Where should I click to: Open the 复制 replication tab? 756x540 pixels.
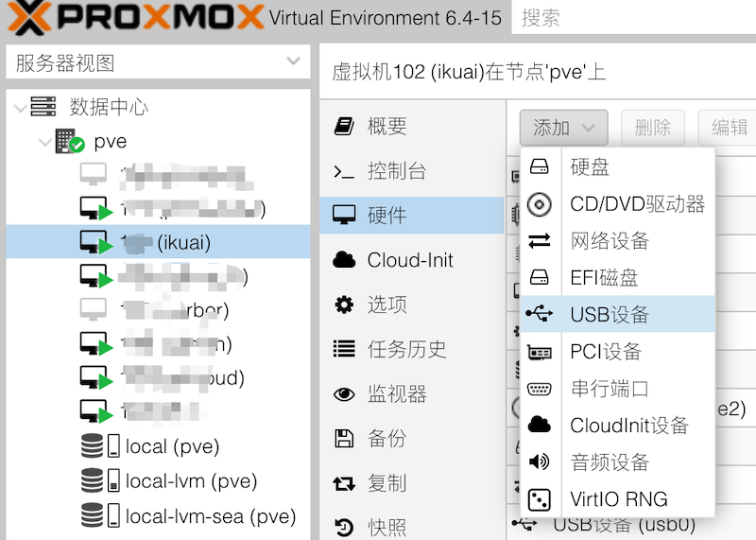point(412,483)
